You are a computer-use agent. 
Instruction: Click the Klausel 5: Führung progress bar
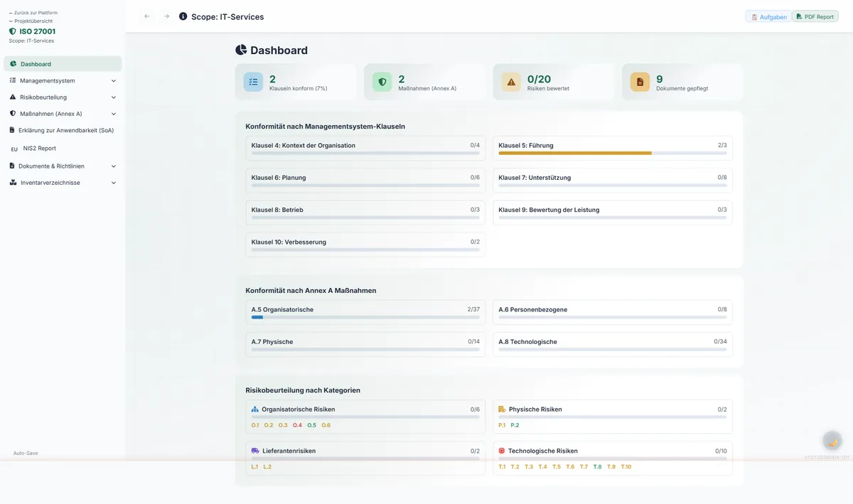click(613, 153)
